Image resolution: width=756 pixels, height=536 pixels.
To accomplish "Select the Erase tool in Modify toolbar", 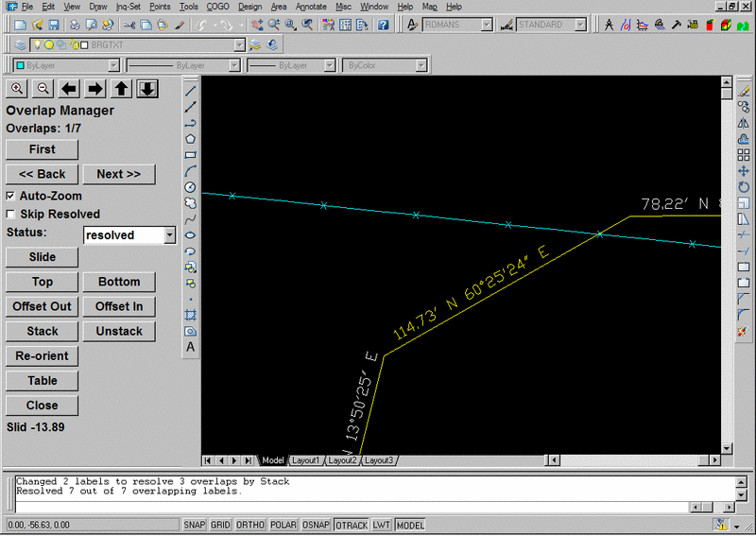I will [x=744, y=91].
